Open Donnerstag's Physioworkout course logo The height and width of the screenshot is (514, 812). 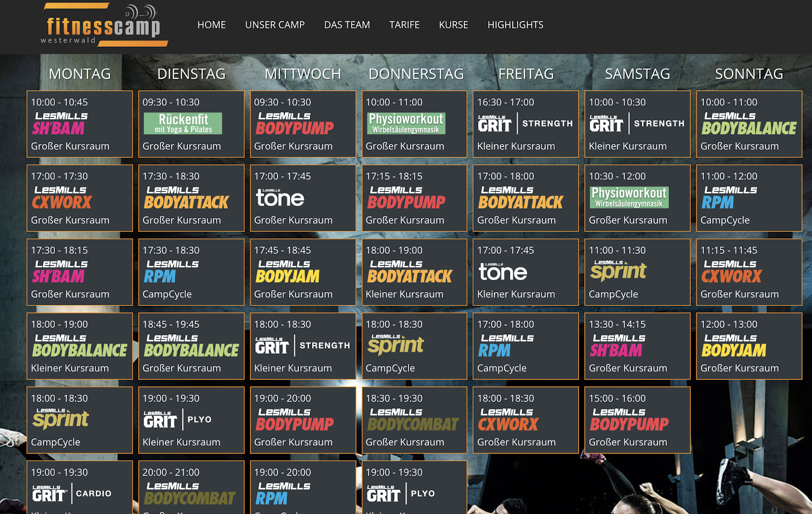coord(406,123)
